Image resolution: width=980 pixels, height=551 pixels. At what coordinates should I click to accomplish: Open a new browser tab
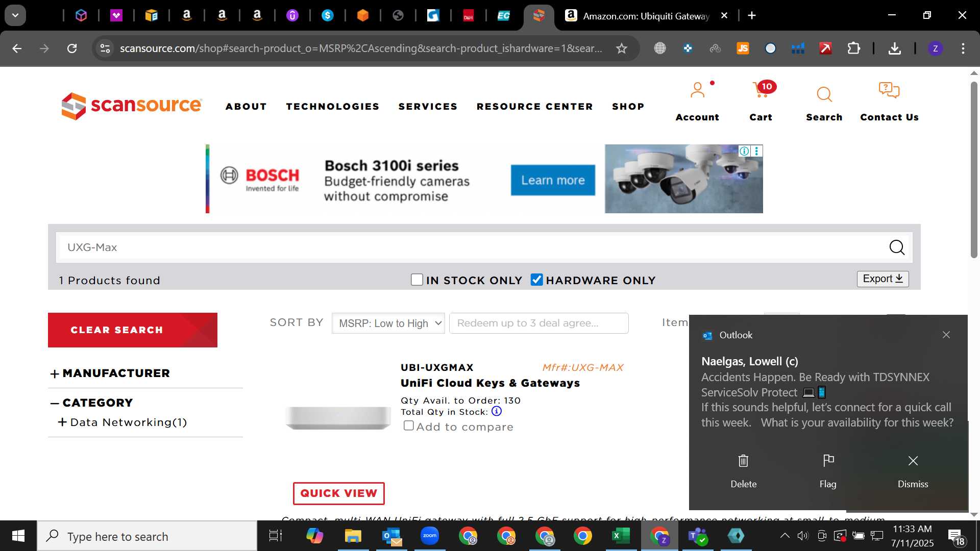click(752, 15)
